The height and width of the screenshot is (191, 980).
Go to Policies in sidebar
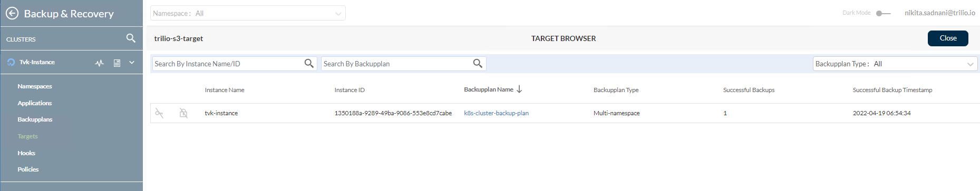click(28, 169)
